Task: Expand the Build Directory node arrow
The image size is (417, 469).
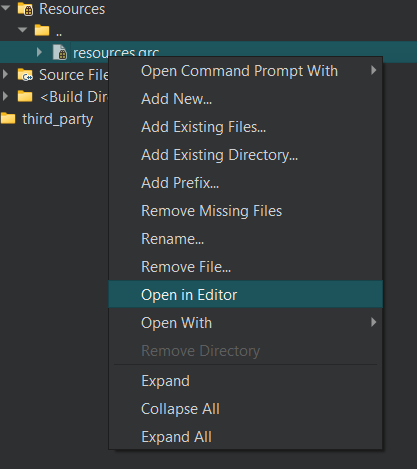Action: coord(5,96)
